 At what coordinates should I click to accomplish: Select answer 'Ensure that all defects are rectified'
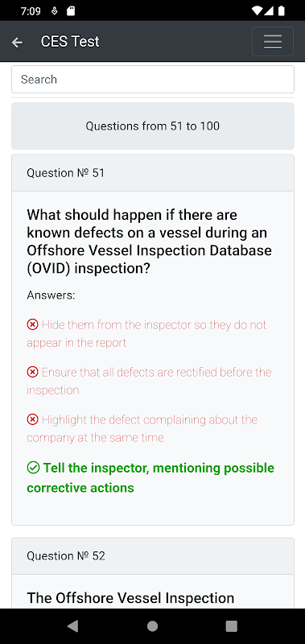click(x=149, y=381)
